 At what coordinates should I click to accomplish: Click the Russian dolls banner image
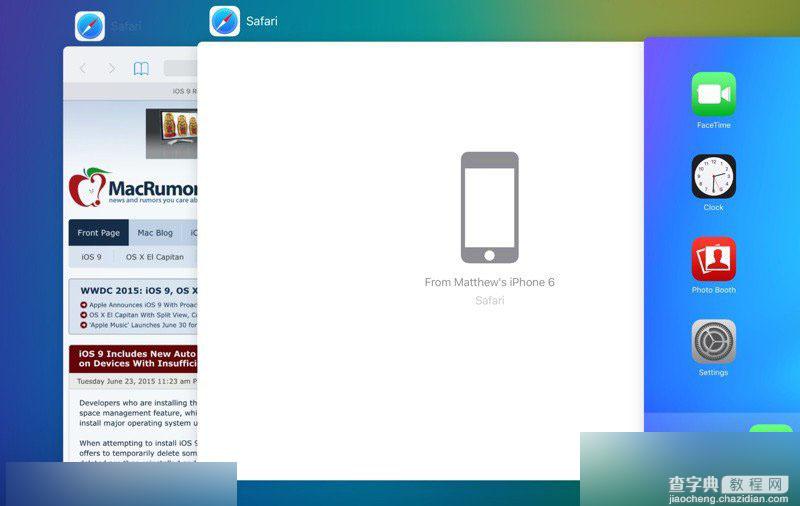[171, 134]
